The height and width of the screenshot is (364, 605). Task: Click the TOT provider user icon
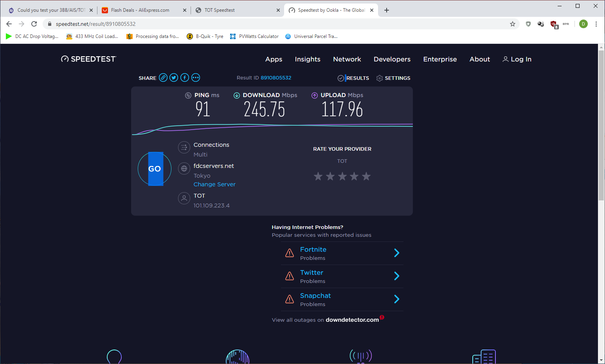click(x=184, y=198)
